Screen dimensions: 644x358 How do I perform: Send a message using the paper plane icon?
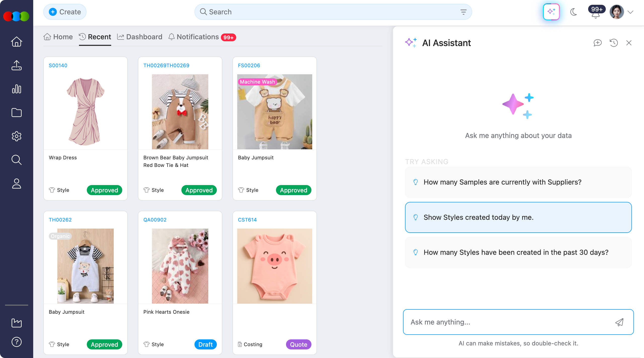[619, 322]
